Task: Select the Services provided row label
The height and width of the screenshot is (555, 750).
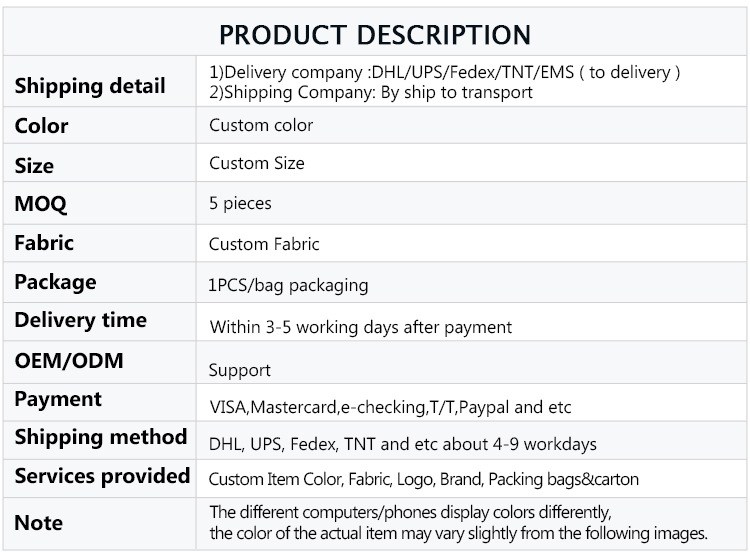Action: tap(102, 475)
